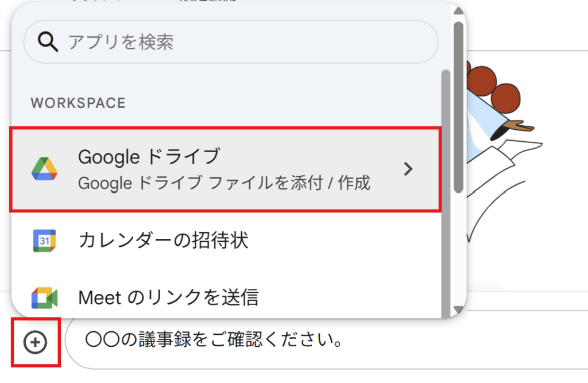Click outer scrollbar down arrow
This screenshot has width=588, height=383.
(x=458, y=310)
